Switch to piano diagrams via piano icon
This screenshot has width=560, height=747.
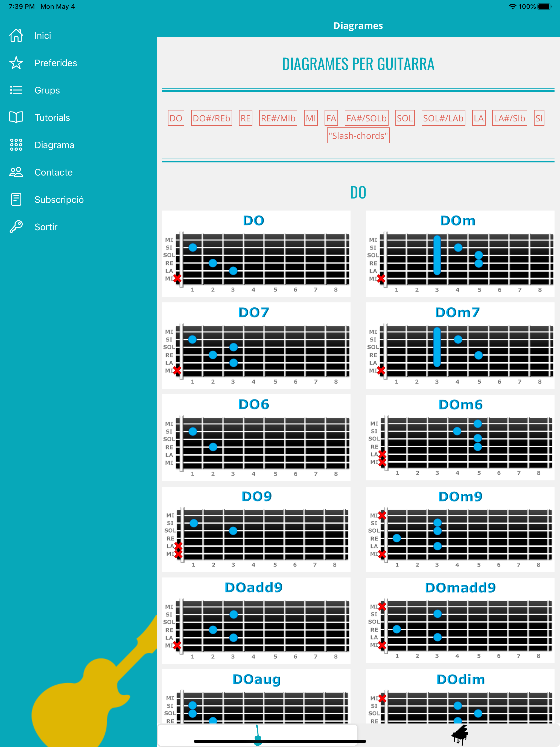[459, 735]
